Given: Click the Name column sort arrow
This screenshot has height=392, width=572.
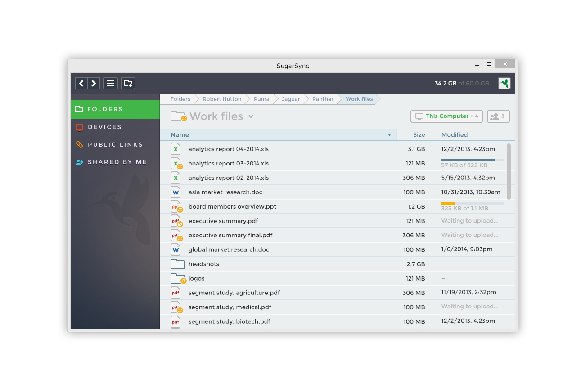Looking at the screenshot, I should click(x=389, y=134).
